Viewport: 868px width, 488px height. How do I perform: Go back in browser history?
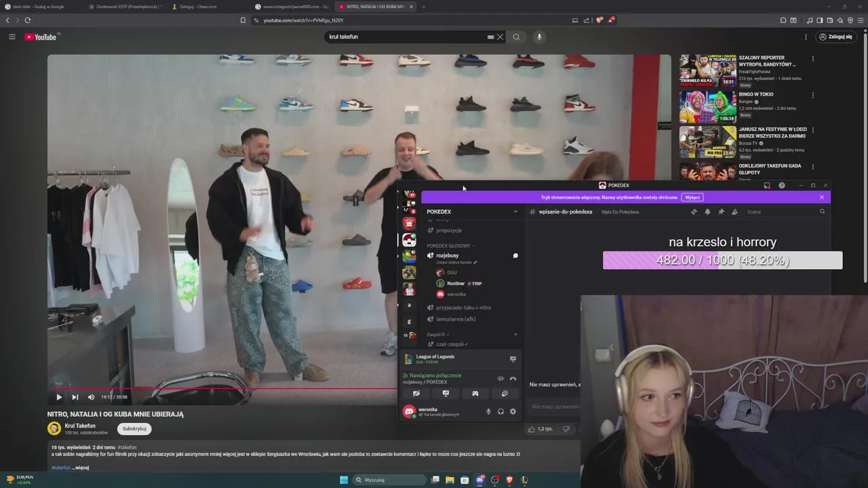click(7, 20)
